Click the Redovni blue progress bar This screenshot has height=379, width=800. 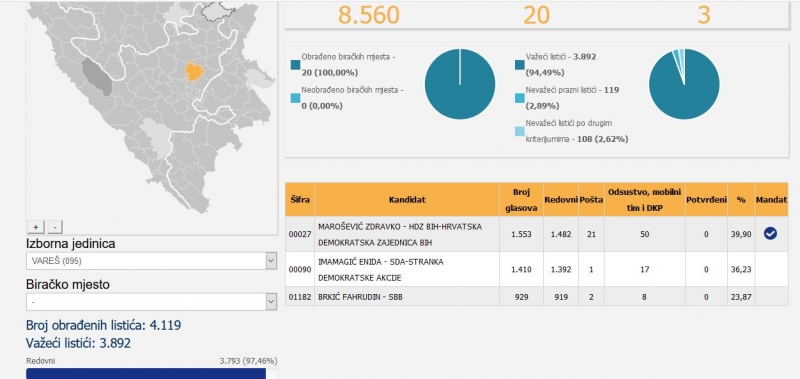[x=146, y=373]
